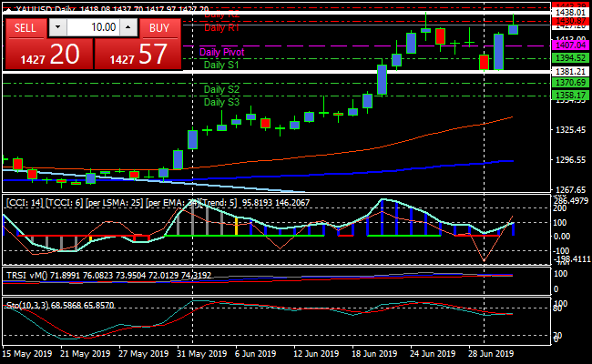Select the Daily R1 resistance label
This screenshot has width=592, height=364.
[x=221, y=28]
